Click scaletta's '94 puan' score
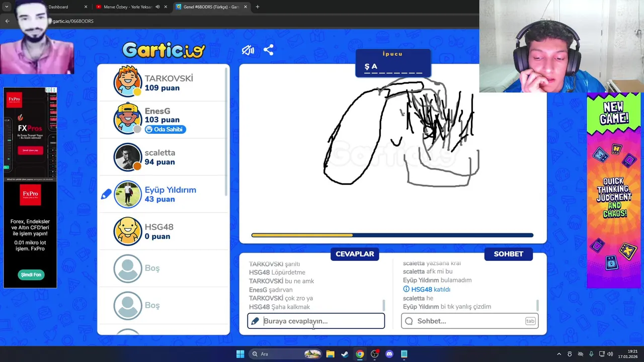Image resolution: width=644 pixels, height=362 pixels. (x=159, y=162)
